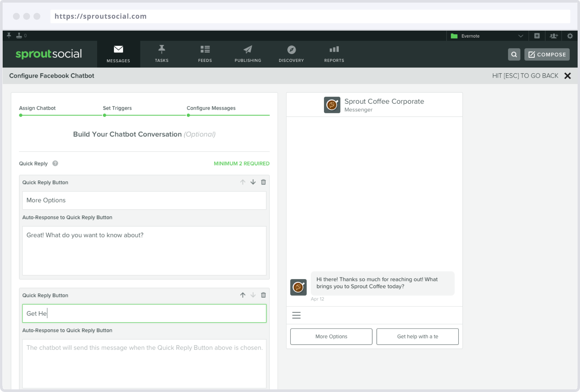
Task: Click the pin icon in top bar
Action: pyautogui.click(x=9, y=36)
